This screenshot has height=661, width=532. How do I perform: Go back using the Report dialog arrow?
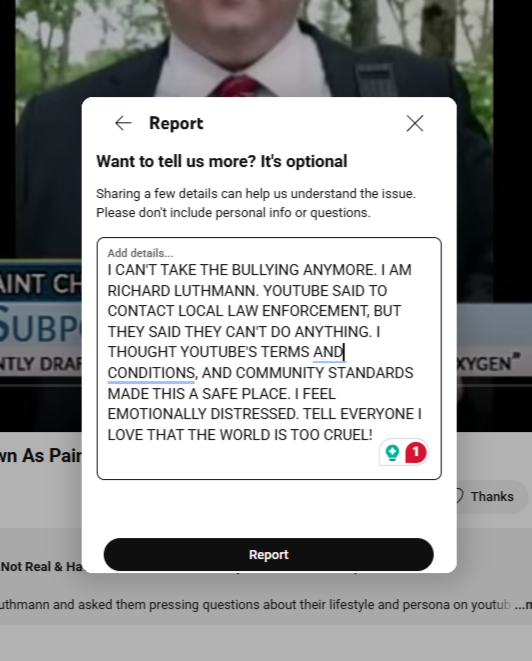pos(123,123)
